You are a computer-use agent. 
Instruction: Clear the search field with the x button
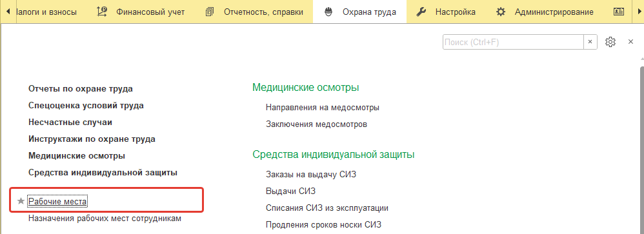[x=590, y=41]
